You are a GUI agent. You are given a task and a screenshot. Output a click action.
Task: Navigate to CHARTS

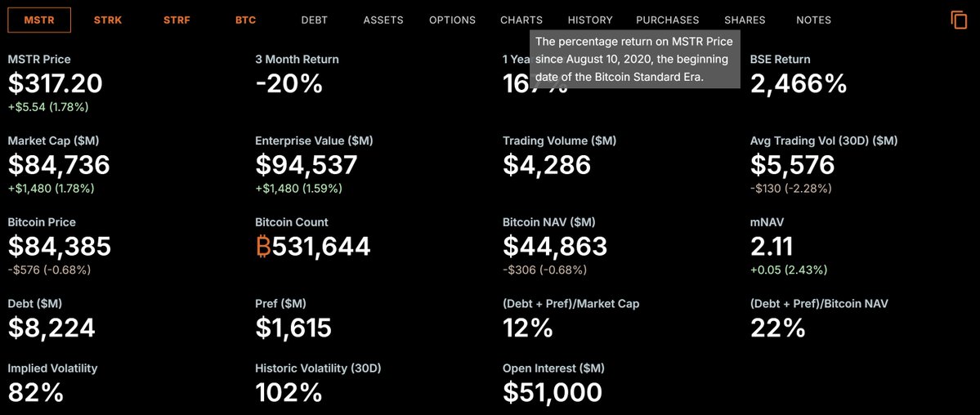(521, 20)
